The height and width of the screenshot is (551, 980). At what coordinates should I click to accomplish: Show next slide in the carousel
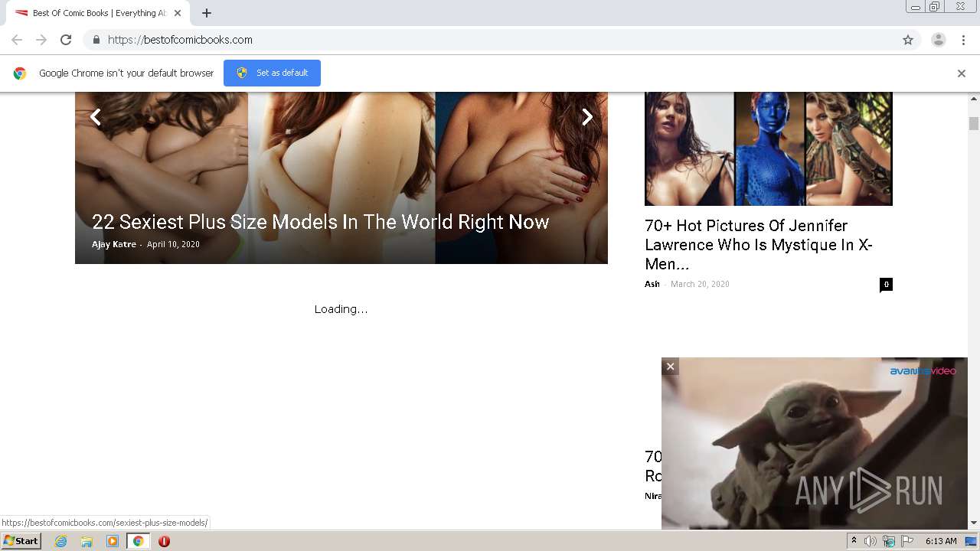point(587,116)
